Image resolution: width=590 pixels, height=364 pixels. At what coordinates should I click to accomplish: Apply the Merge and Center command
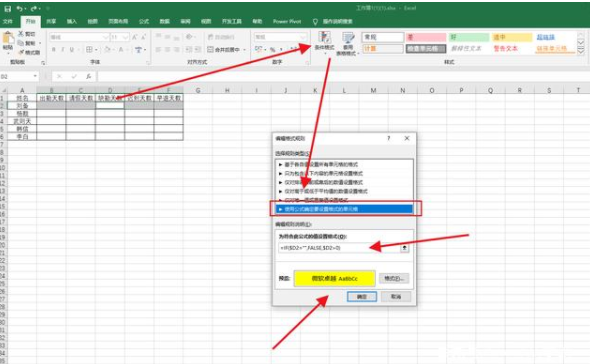tap(225, 49)
